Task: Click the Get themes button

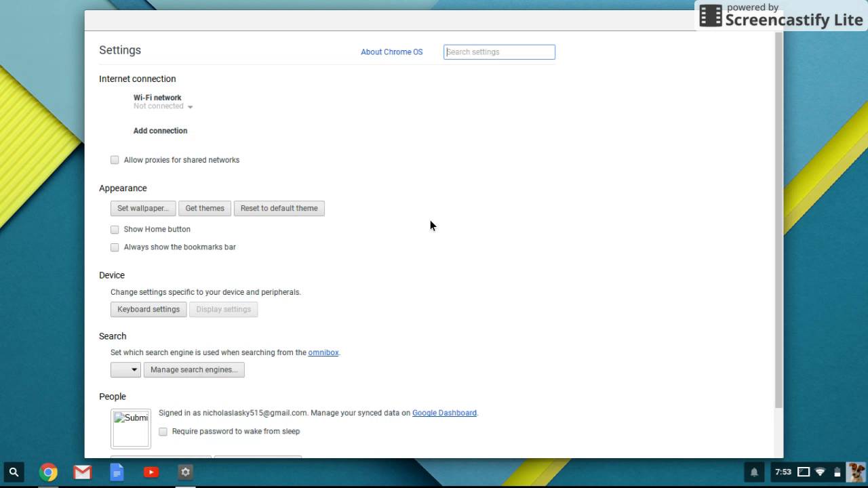Action: point(205,208)
